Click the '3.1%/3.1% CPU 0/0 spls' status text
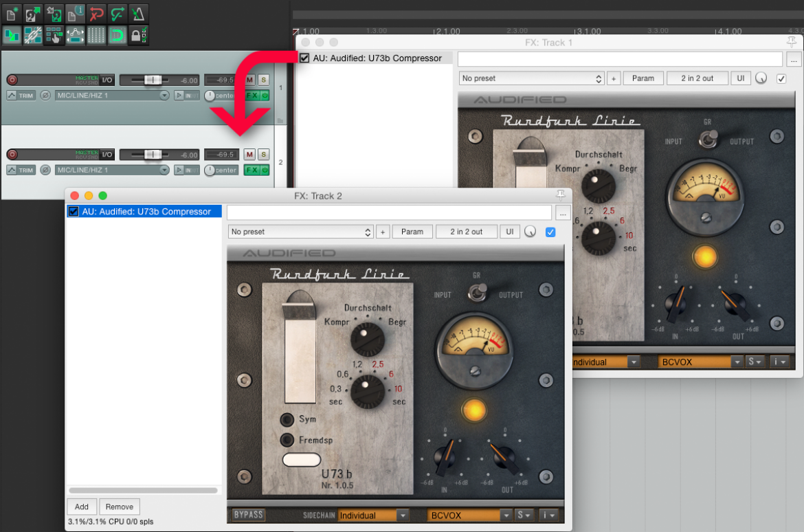Image resolution: width=804 pixels, height=532 pixels. (x=111, y=522)
